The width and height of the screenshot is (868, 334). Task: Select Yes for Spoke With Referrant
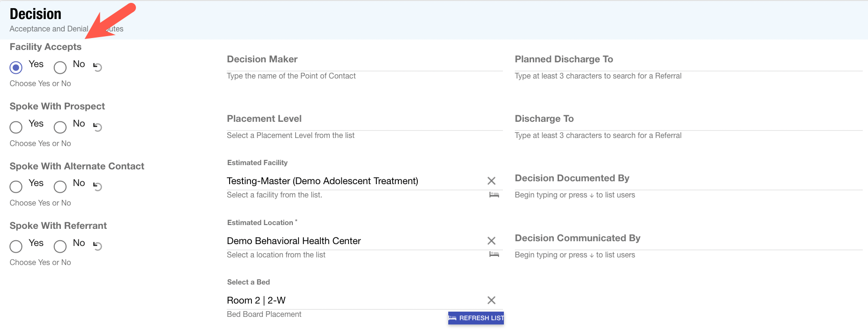pos(16,246)
